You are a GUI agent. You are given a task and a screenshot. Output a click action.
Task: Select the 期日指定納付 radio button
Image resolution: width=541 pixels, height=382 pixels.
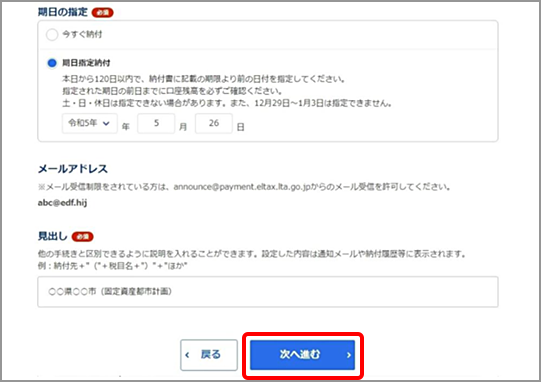tap(52, 63)
